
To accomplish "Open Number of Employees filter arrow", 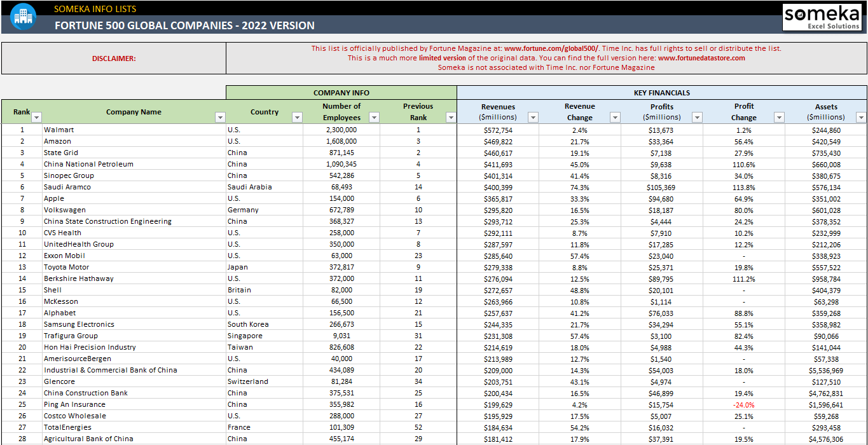I will coord(374,118).
